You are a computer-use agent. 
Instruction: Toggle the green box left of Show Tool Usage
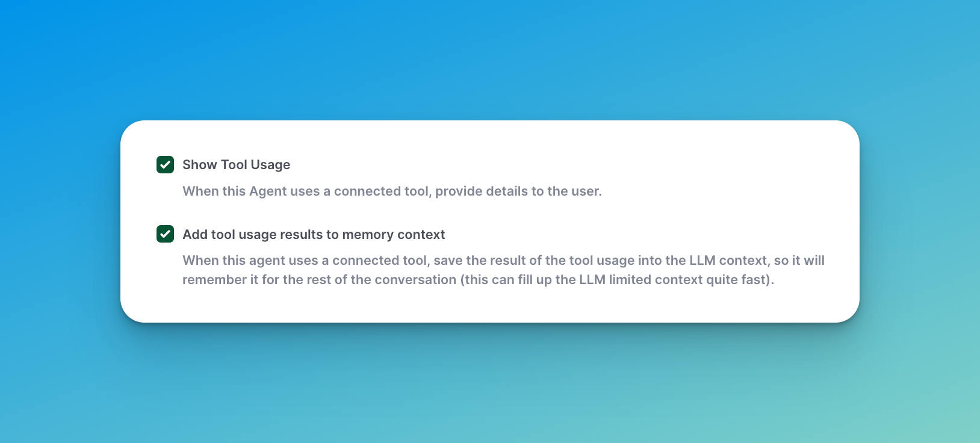click(x=165, y=164)
